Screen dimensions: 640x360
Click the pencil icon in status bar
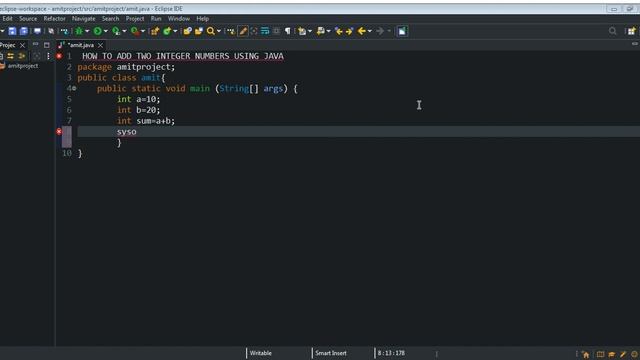pyautogui.click(x=622, y=354)
